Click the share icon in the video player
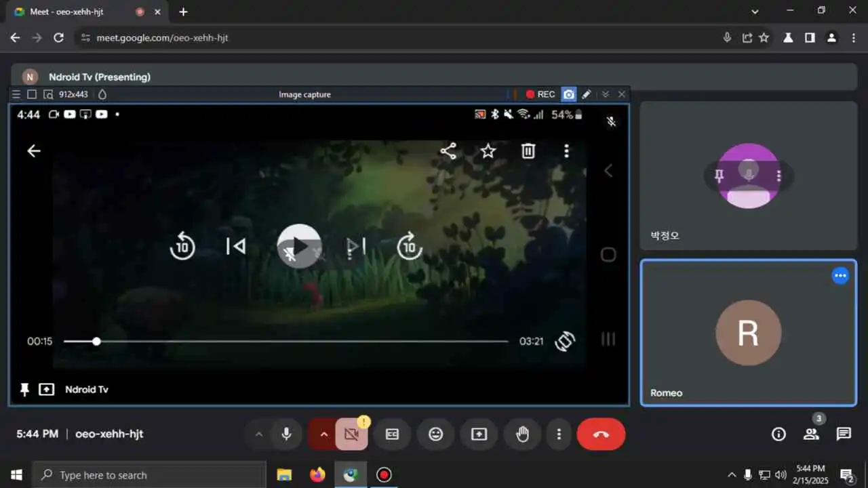The width and height of the screenshot is (868, 488). tap(448, 151)
